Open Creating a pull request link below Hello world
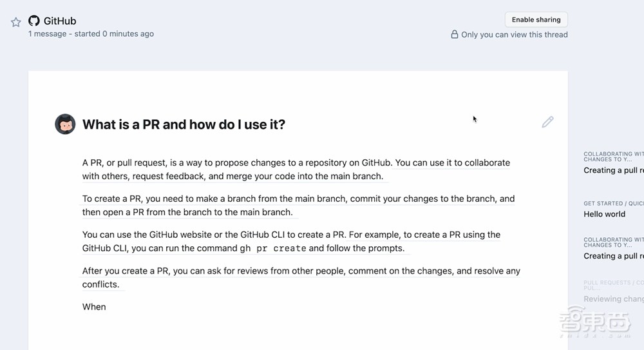Screen dimensions: 644x350 click(x=613, y=256)
